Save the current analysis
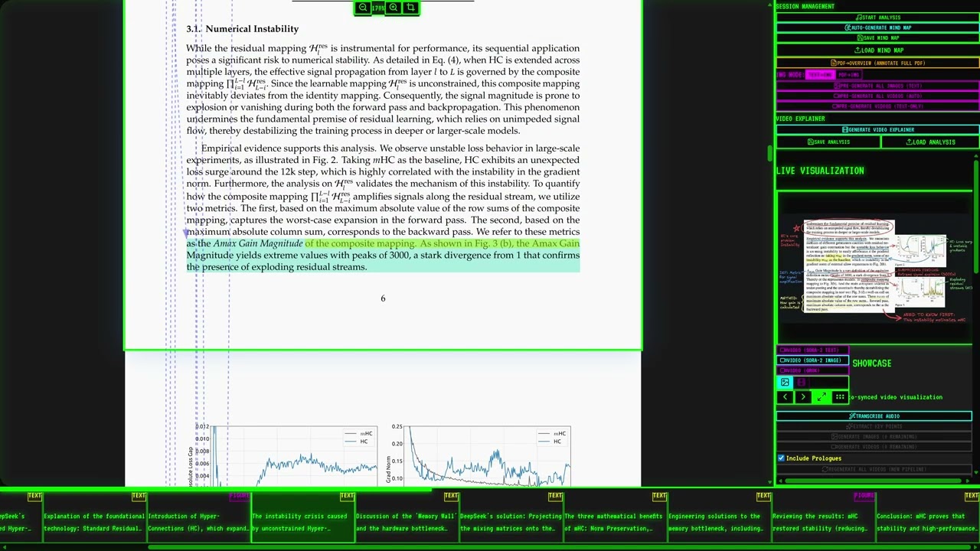 click(828, 142)
